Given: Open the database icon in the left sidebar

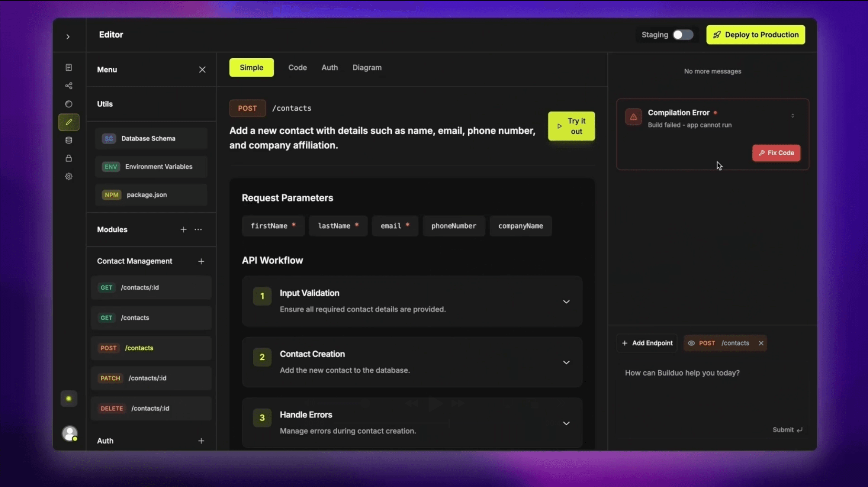Looking at the screenshot, I should click(69, 140).
